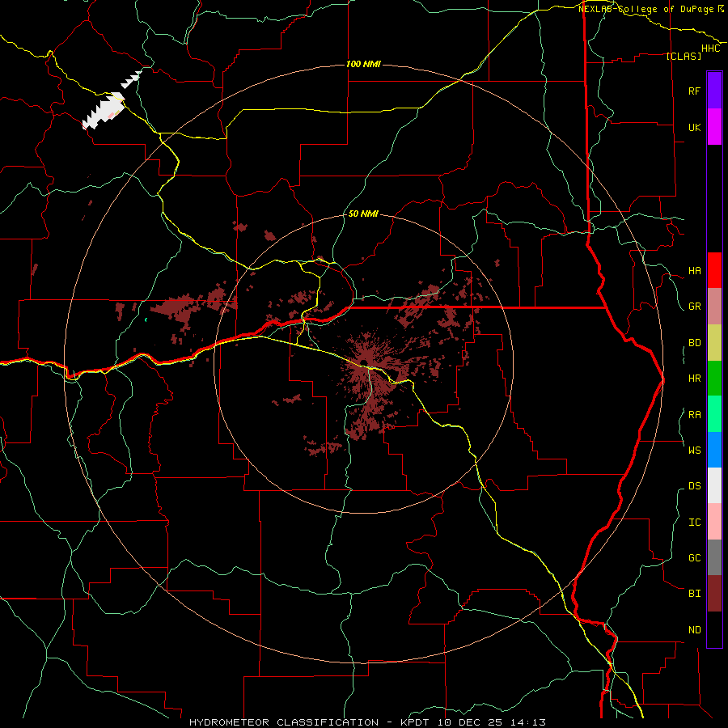Click the light pink IC legend swatch
Viewport: 728px width, 728px height.
pos(714,522)
